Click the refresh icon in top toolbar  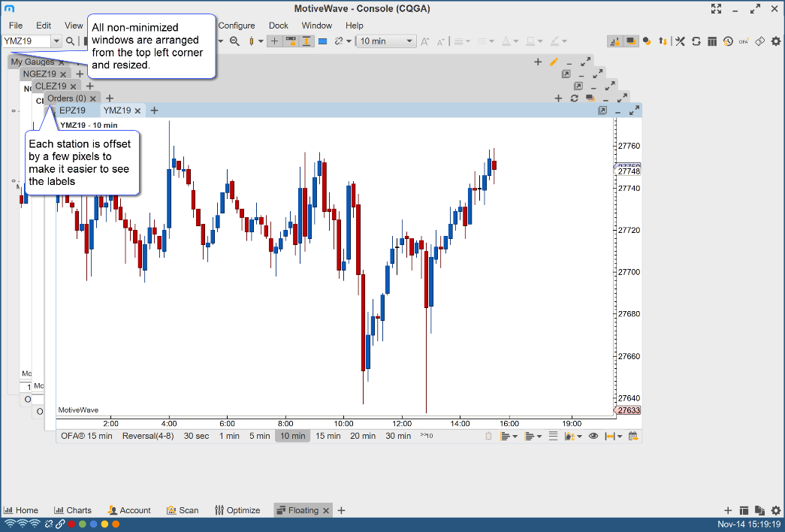tap(696, 41)
